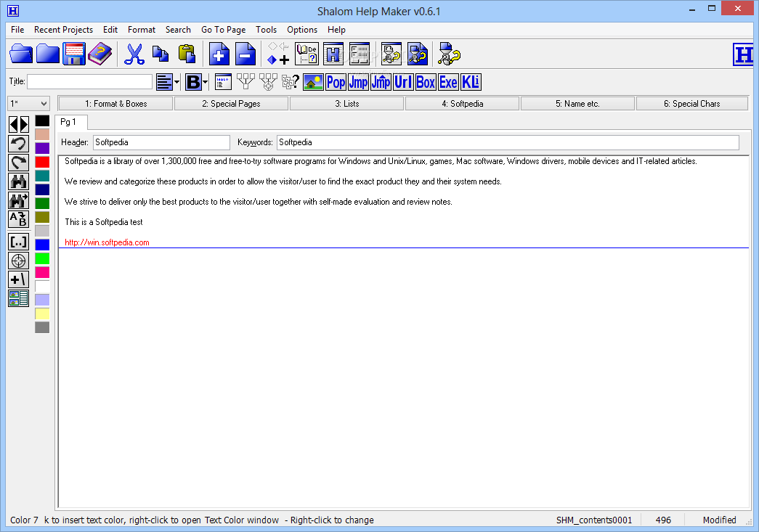Save project with the floppy disk icon
759x532 pixels.
[74, 54]
